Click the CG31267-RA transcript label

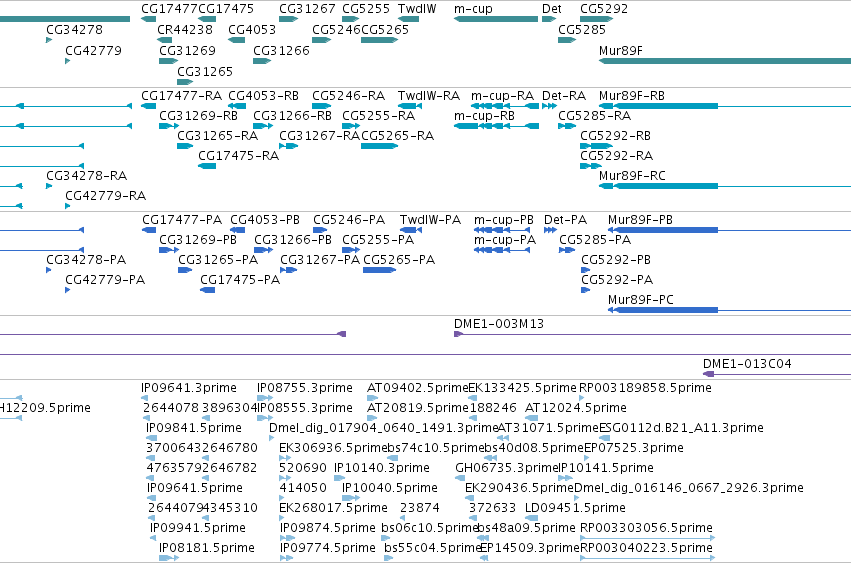pyautogui.click(x=320, y=136)
